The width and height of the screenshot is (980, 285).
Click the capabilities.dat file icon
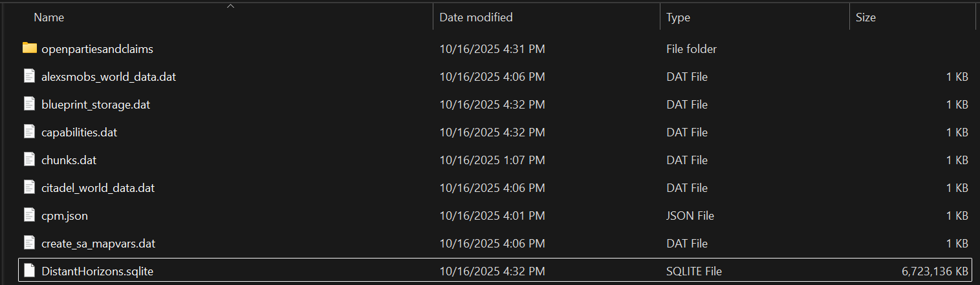click(x=29, y=132)
